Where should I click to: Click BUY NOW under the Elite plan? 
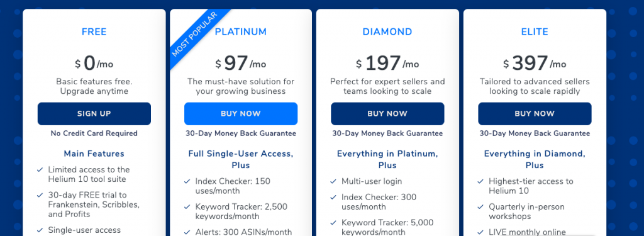535,113
